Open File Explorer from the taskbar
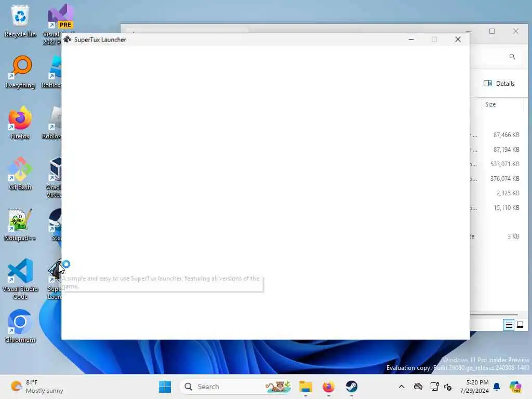Viewport: 532px width, 399px height. [x=305, y=387]
